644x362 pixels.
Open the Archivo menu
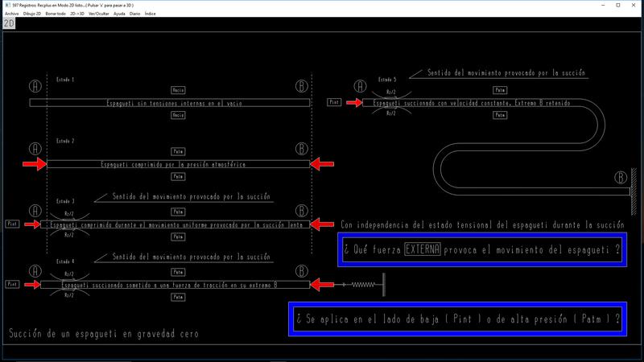click(x=11, y=14)
